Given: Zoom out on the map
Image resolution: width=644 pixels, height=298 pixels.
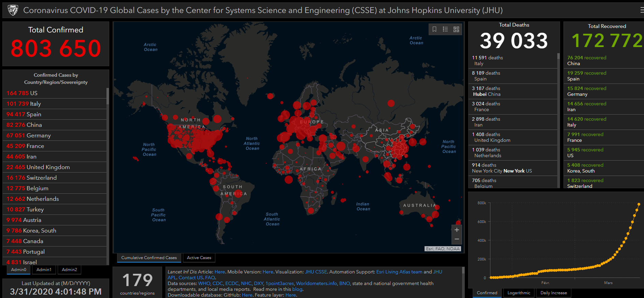Looking at the screenshot, I should pos(457,239).
